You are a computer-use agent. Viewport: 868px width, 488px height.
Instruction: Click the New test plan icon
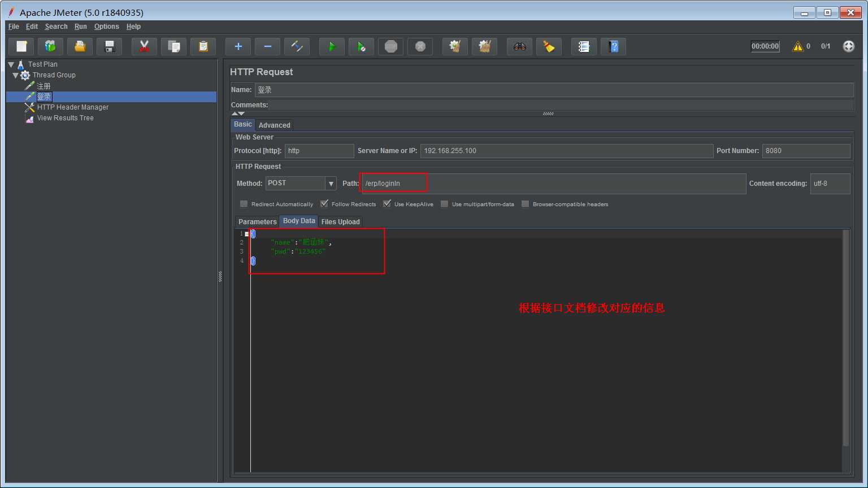tap(21, 46)
